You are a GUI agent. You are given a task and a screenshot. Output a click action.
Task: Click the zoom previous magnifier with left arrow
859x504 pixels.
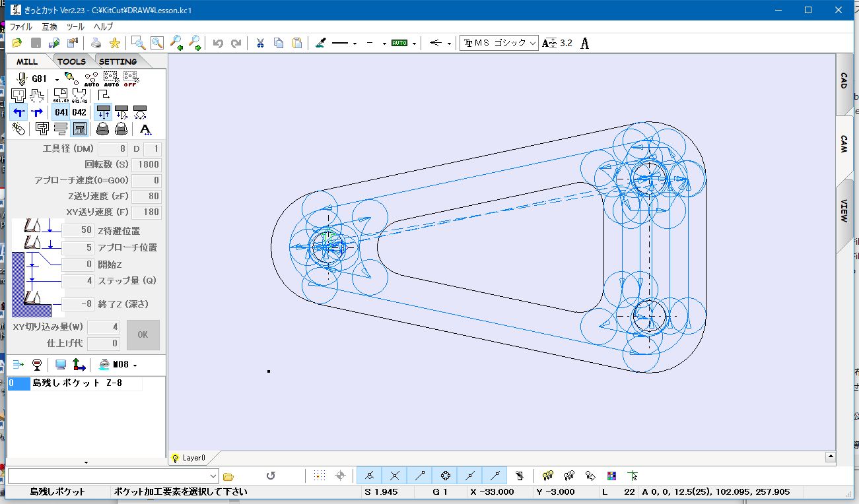(x=176, y=43)
